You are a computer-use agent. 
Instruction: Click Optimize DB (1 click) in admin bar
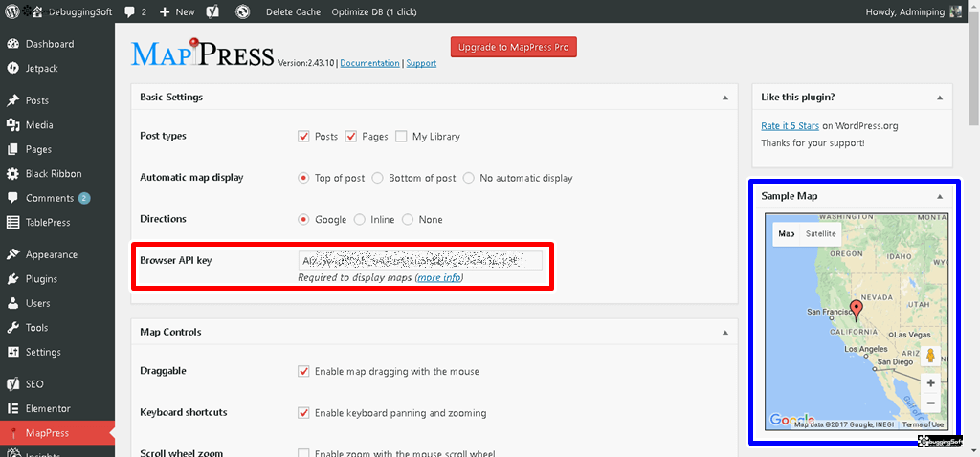[x=374, y=11]
